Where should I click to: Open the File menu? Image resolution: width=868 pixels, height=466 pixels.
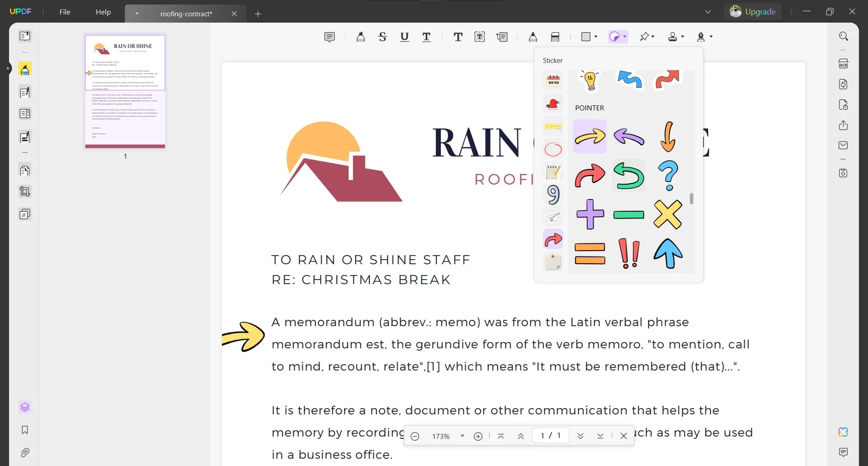click(x=65, y=12)
